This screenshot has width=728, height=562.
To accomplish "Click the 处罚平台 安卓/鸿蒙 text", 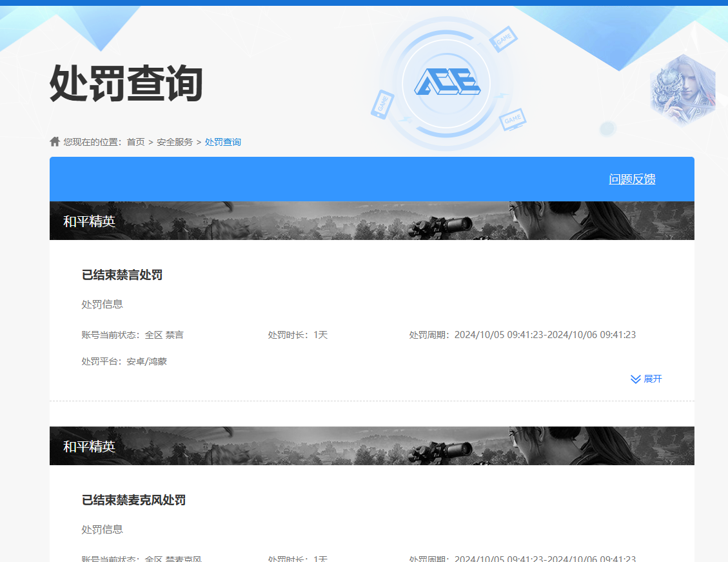I will (146, 361).
